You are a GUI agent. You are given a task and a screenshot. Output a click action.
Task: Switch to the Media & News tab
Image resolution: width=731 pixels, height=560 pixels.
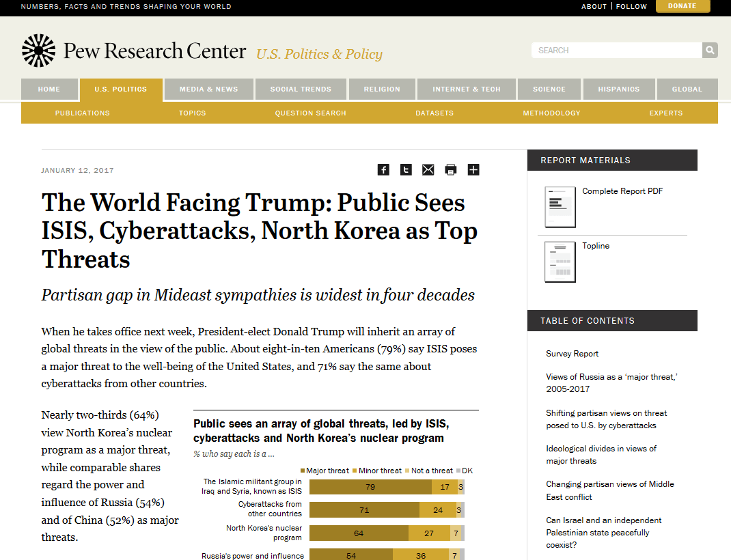tap(208, 89)
